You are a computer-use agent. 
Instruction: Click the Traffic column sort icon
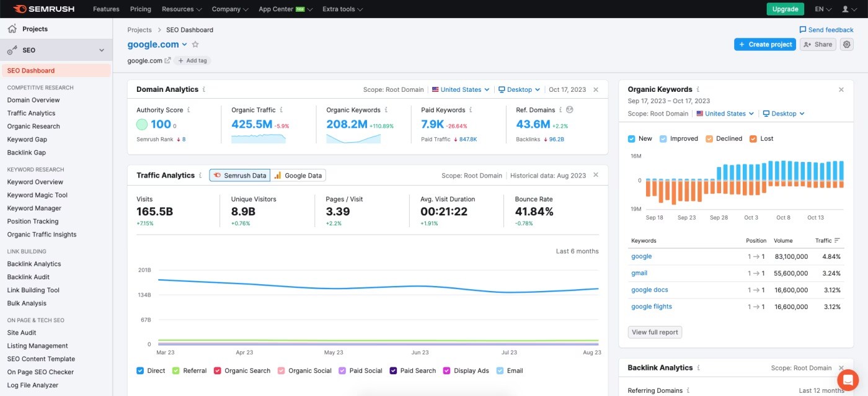pos(838,240)
